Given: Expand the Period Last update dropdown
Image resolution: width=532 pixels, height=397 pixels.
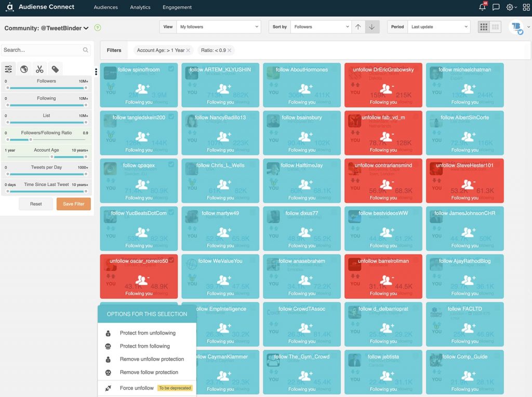Looking at the screenshot, I should click(x=437, y=27).
